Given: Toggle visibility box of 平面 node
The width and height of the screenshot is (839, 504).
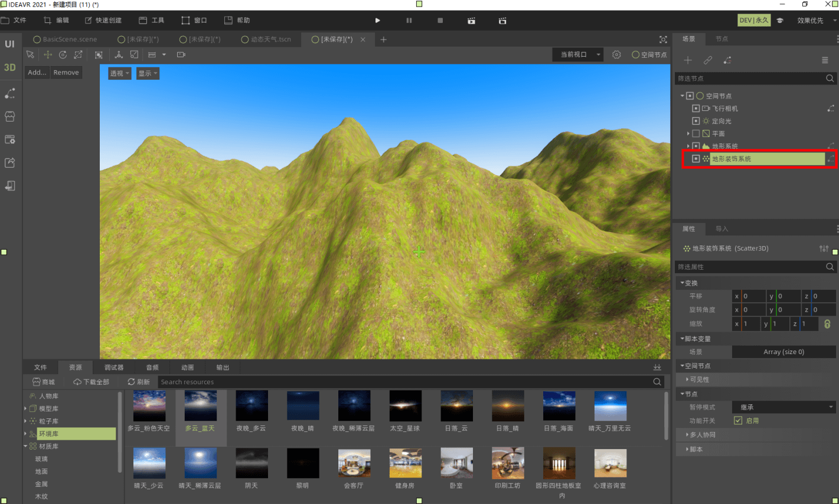Looking at the screenshot, I should click(x=696, y=133).
